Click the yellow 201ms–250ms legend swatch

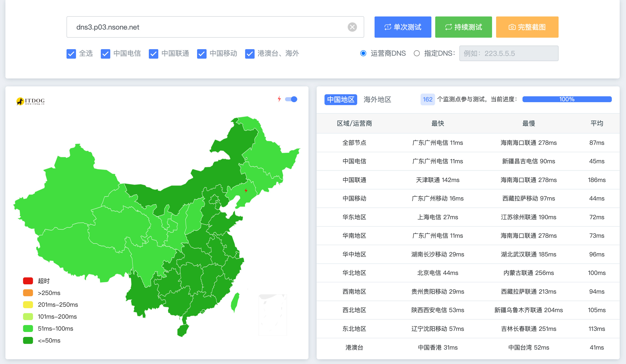pos(28,305)
